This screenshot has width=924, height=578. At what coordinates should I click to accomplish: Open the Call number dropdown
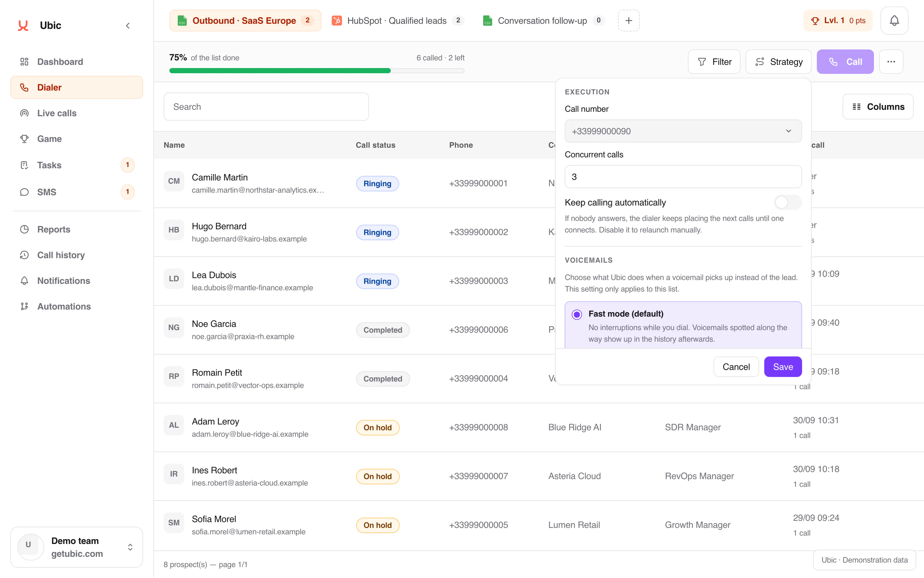coord(683,131)
